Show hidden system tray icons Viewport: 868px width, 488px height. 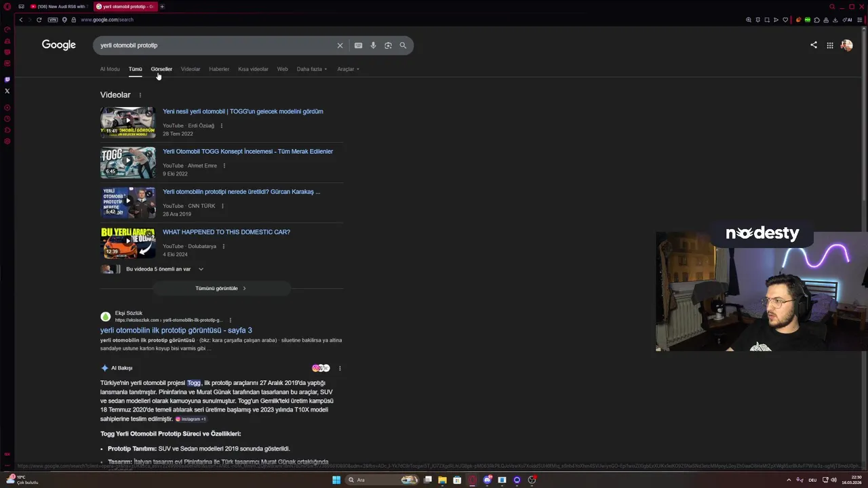(x=789, y=480)
